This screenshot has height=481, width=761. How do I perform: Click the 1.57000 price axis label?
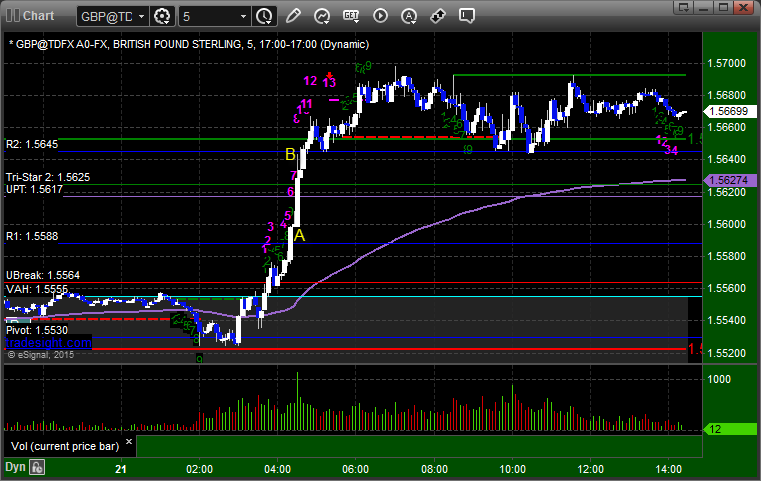[x=727, y=63]
